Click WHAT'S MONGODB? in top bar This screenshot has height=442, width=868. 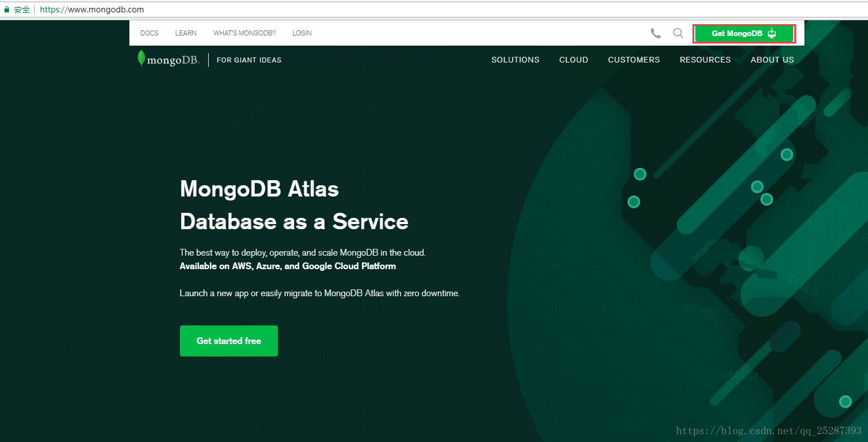pyautogui.click(x=245, y=33)
